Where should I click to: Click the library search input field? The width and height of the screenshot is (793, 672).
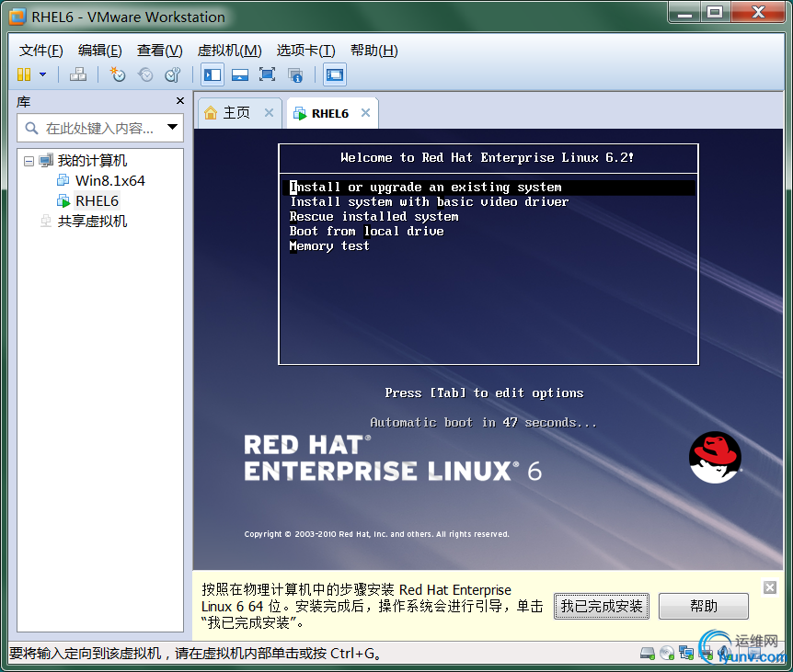98,129
